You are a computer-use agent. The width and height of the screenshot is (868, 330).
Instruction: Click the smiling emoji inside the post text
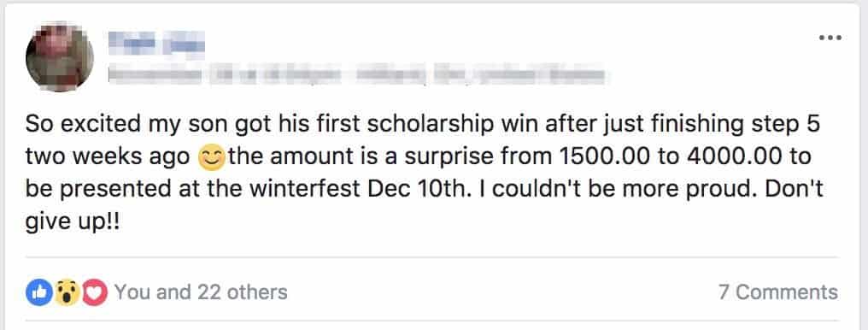(211, 158)
